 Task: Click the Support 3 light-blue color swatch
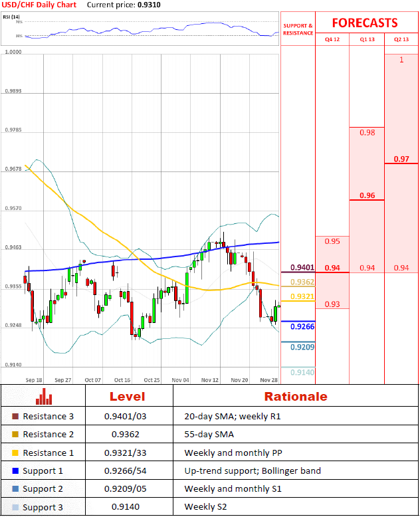(15, 507)
